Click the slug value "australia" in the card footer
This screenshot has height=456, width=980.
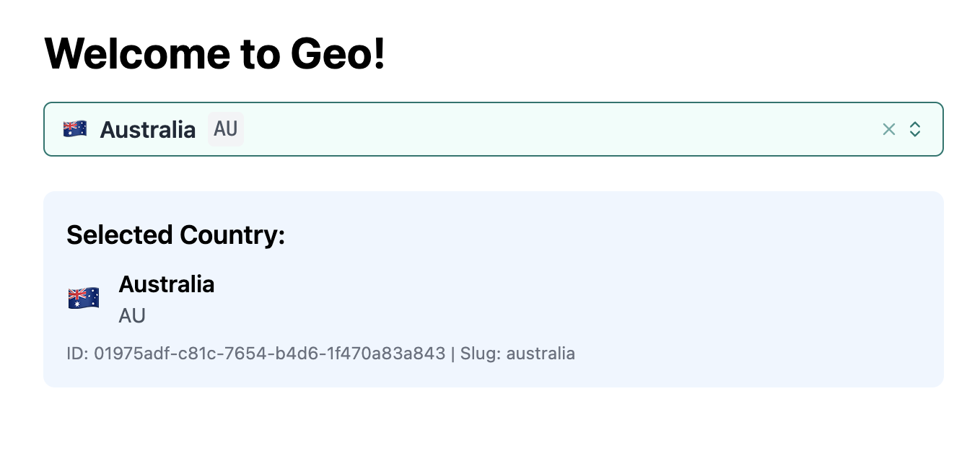(x=541, y=354)
